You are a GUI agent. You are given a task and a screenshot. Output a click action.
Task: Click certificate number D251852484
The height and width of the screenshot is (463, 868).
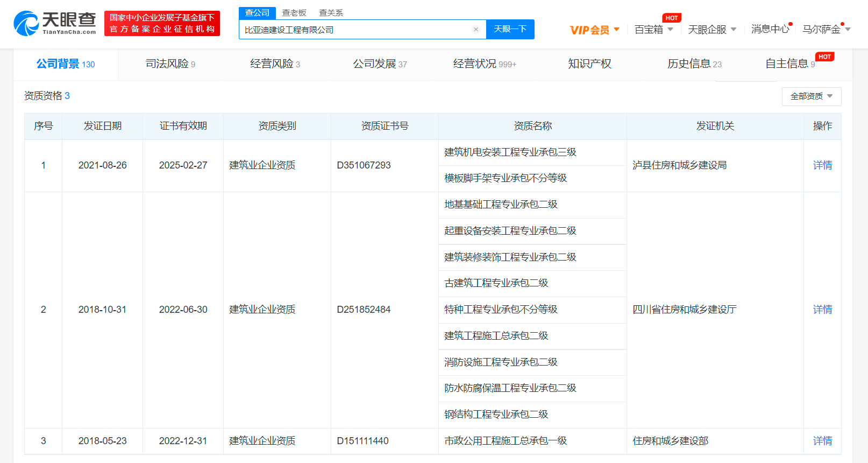point(364,310)
